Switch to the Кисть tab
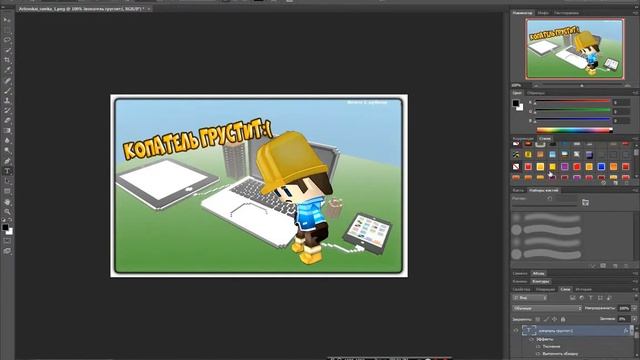This screenshot has height=360, width=640. pyautogui.click(x=518, y=191)
